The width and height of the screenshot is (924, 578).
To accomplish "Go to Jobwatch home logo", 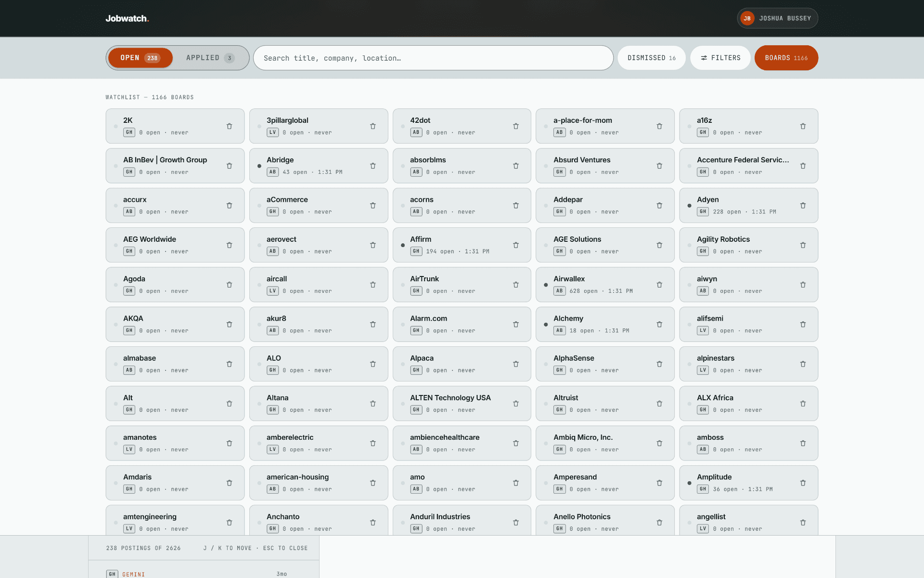I will click(x=128, y=18).
